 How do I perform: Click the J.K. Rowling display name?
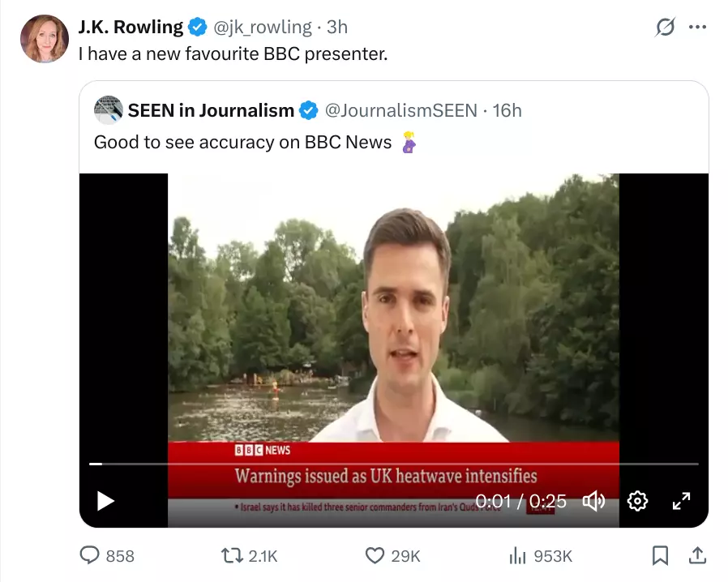[x=131, y=27]
